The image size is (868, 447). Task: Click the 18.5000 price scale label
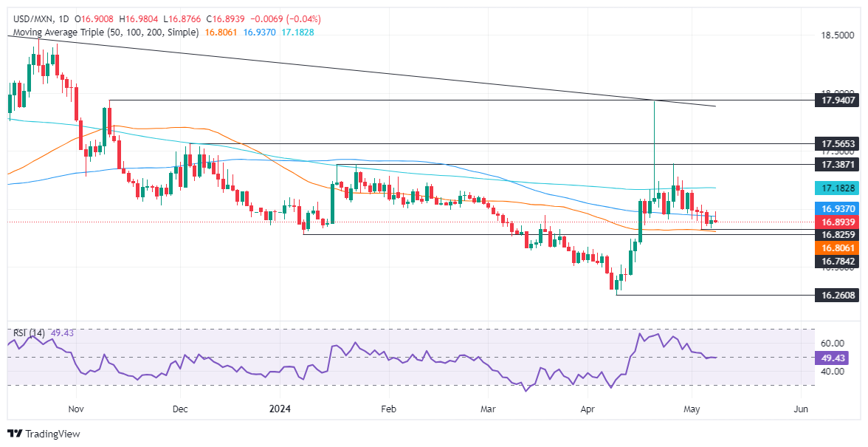[x=838, y=35]
